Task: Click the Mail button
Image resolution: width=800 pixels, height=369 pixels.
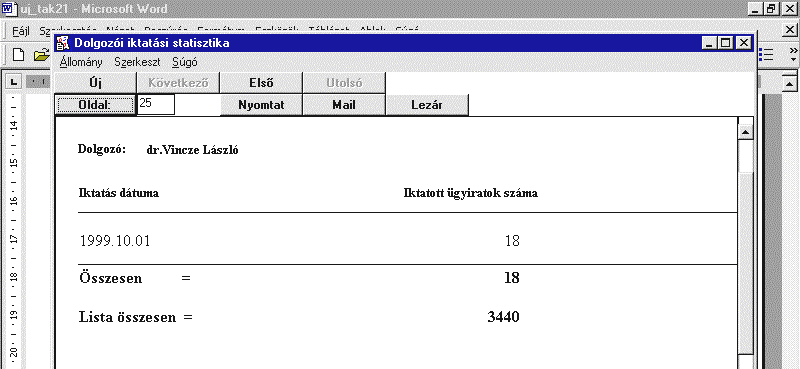Action: (x=344, y=105)
